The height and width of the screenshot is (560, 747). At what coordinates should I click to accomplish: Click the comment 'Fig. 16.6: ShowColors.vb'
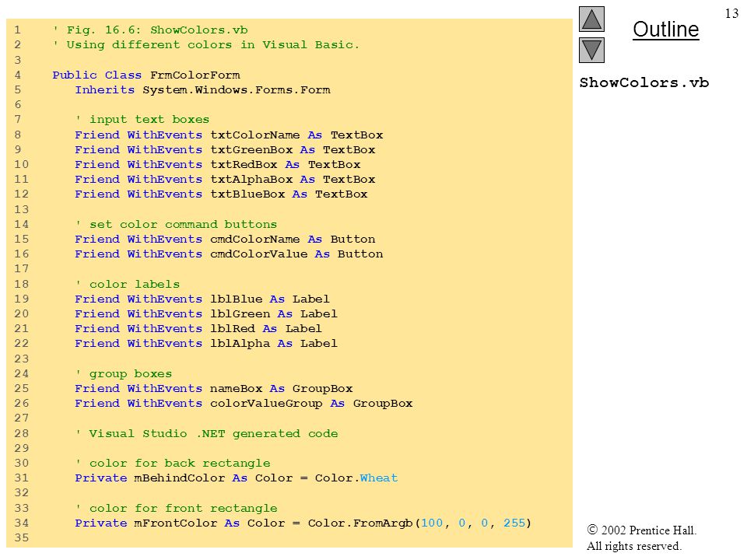pyautogui.click(x=150, y=30)
